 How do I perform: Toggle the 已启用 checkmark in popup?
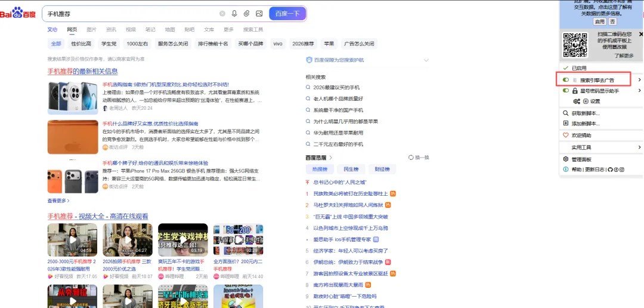point(565,68)
